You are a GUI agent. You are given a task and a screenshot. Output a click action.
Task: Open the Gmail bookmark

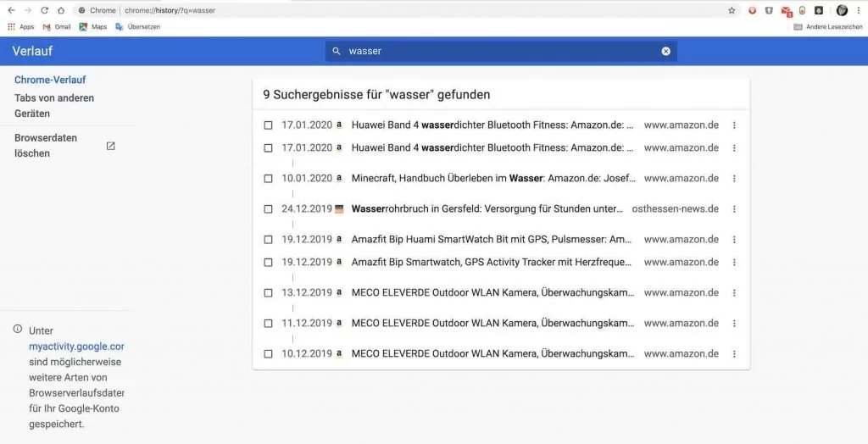57,26
